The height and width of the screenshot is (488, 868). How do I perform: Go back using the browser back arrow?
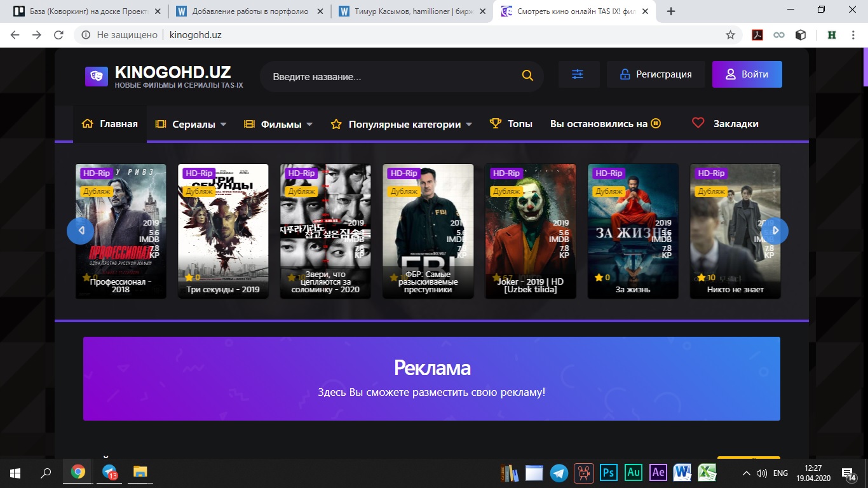pos(15,35)
